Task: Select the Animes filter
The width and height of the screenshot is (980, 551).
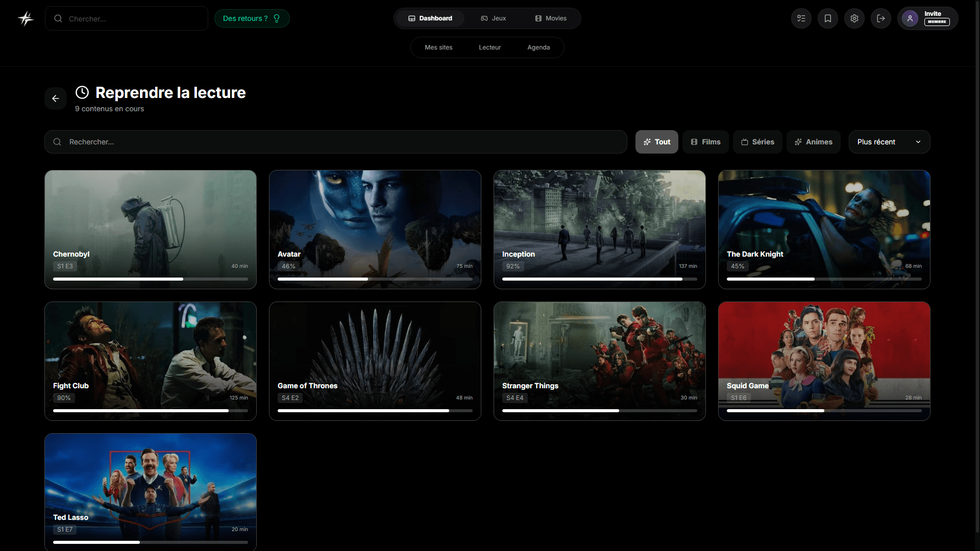Action: tap(813, 142)
